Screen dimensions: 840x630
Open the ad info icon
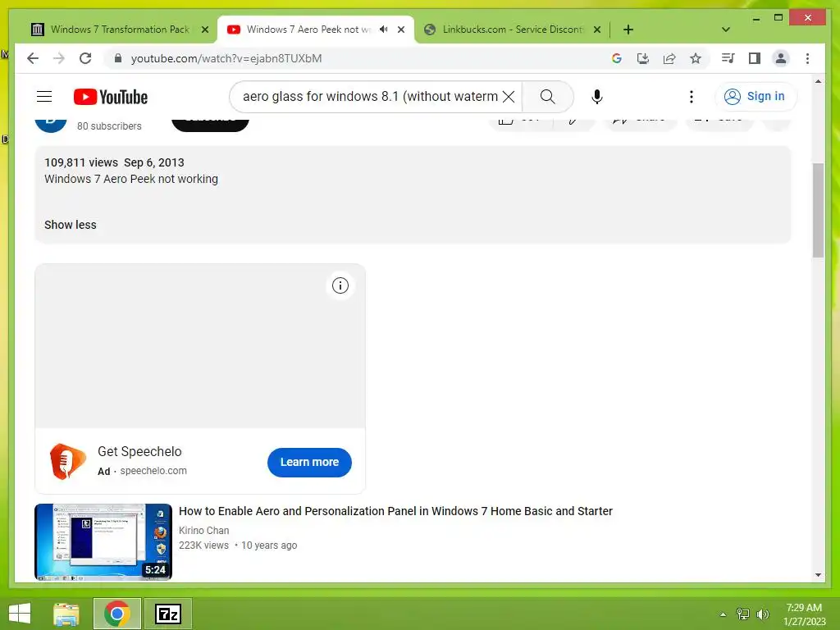pyautogui.click(x=340, y=285)
